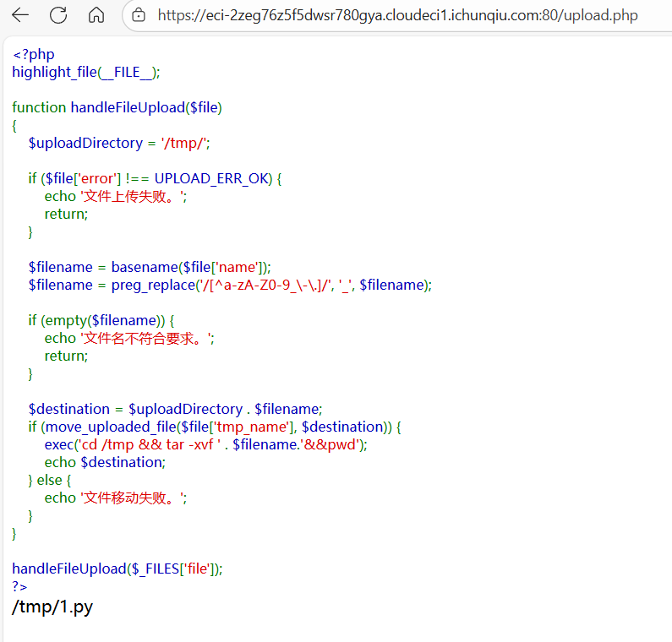672x642 pixels.
Task: Focus the address bar URL field
Action: pyautogui.click(x=397, y=15)
